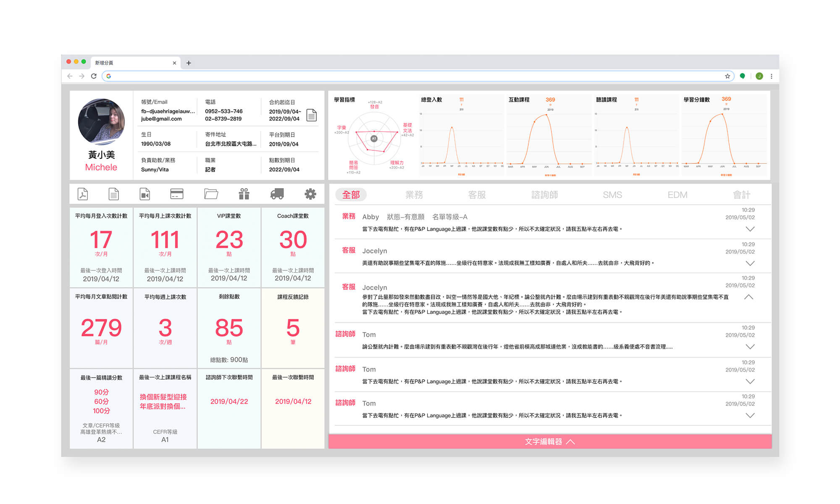
Task: Click the phone number 0952-533-746
Action: pyautogui.click(x=224, y=111)
